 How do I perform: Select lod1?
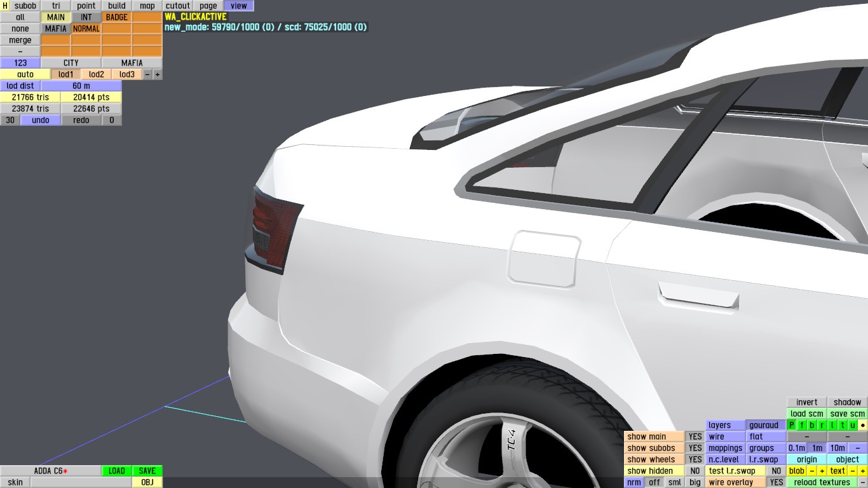66,74
